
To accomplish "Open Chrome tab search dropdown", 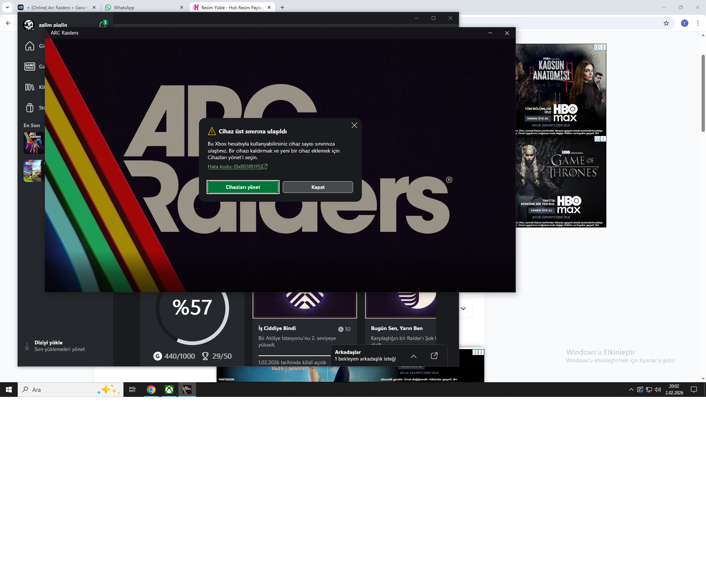I will click(x=7, y=7).
